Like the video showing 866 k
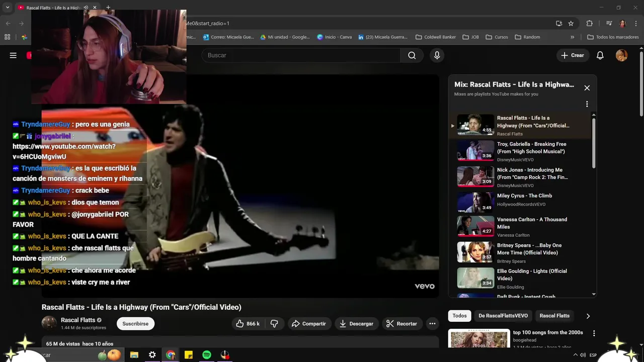The image size is (644, 362). click(x=248, y=324)
